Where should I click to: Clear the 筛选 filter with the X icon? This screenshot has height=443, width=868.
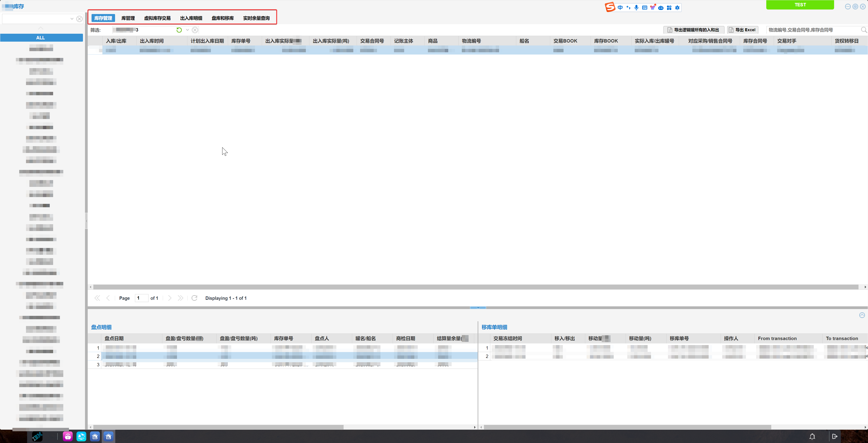[x=195, y=30]
